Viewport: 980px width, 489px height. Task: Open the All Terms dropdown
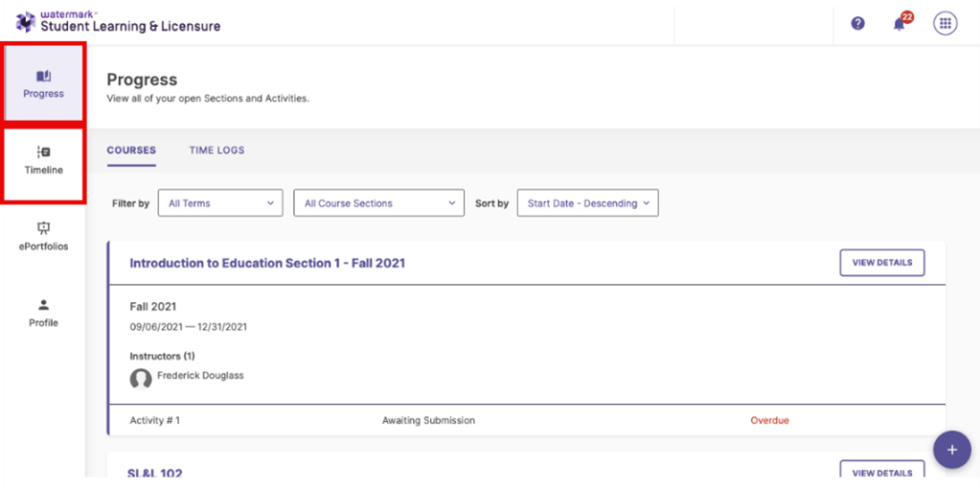pos(220,203)
